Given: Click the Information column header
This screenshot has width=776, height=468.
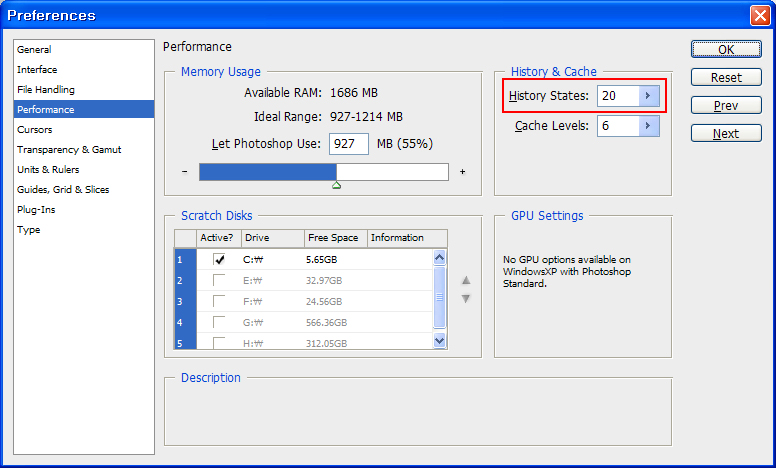Looking at the screenshot, I should click(x=407, y=238).
